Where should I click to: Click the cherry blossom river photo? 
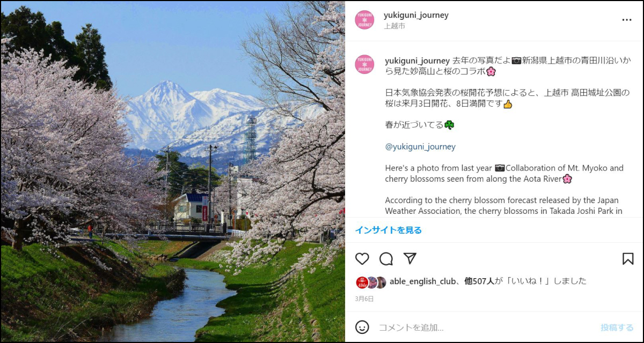tap(173, 171)
